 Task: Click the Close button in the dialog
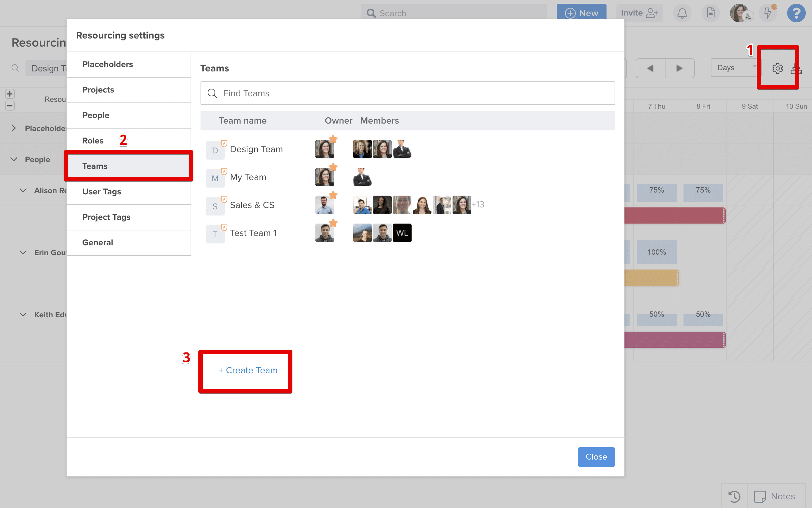point(596,456)
